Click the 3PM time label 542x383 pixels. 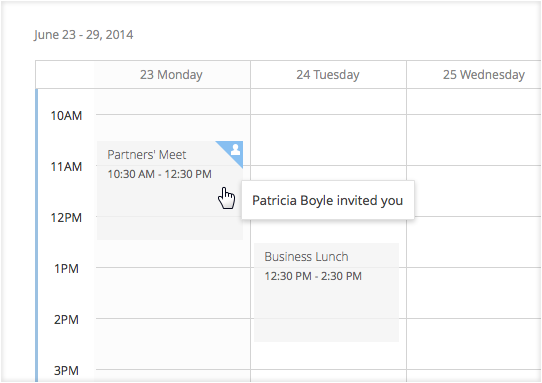(x=66, y=371)
